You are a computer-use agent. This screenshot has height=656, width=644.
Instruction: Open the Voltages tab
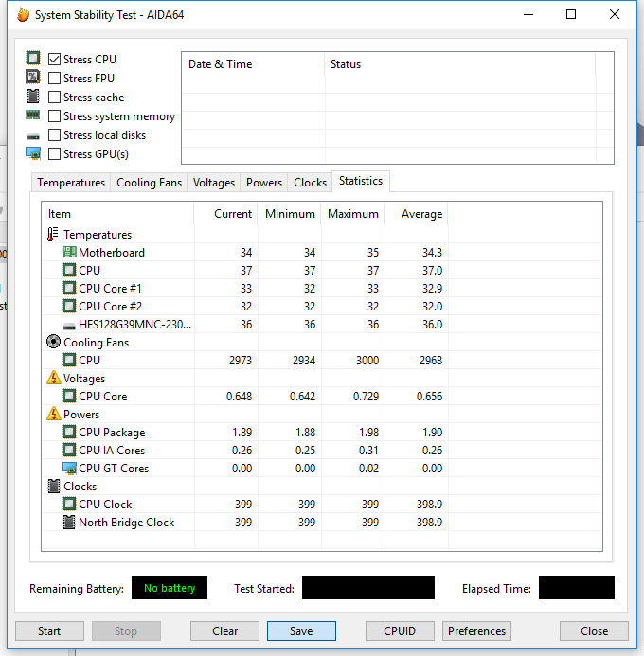[x=214, y=183]
